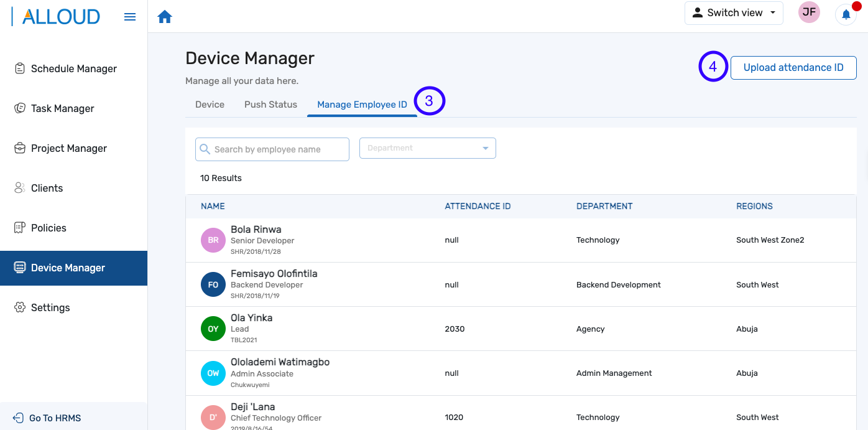
Task: Open the JF user profile avatar
Action: (x=809, y=12)
